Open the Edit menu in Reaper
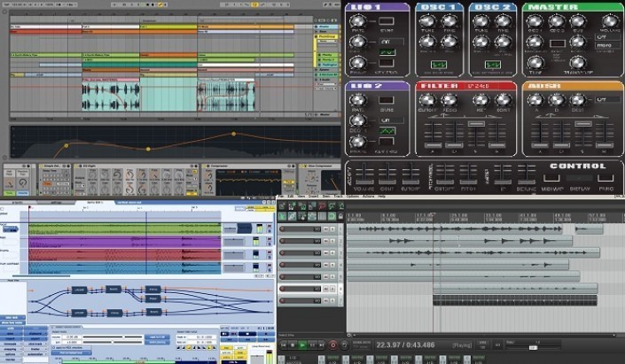 pos(291,197)
